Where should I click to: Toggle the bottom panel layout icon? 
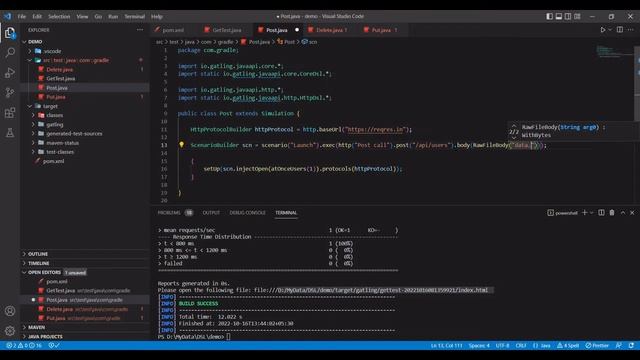click(558, 16)
